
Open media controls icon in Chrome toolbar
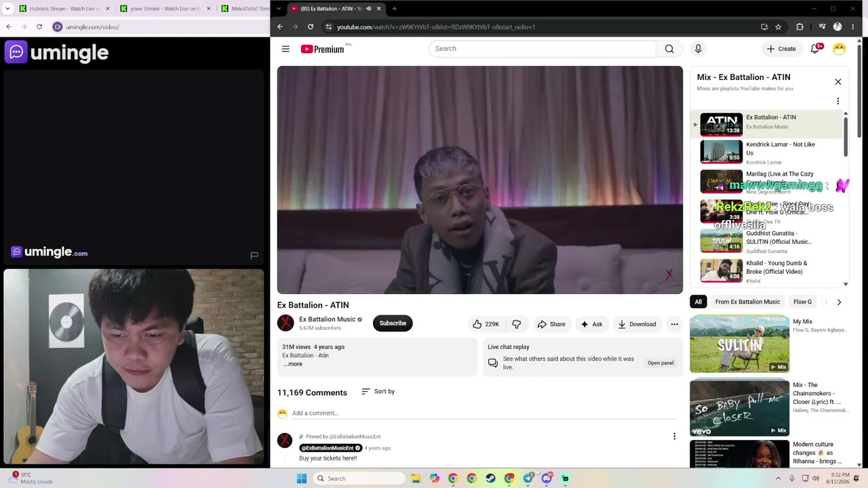point(822,27)
